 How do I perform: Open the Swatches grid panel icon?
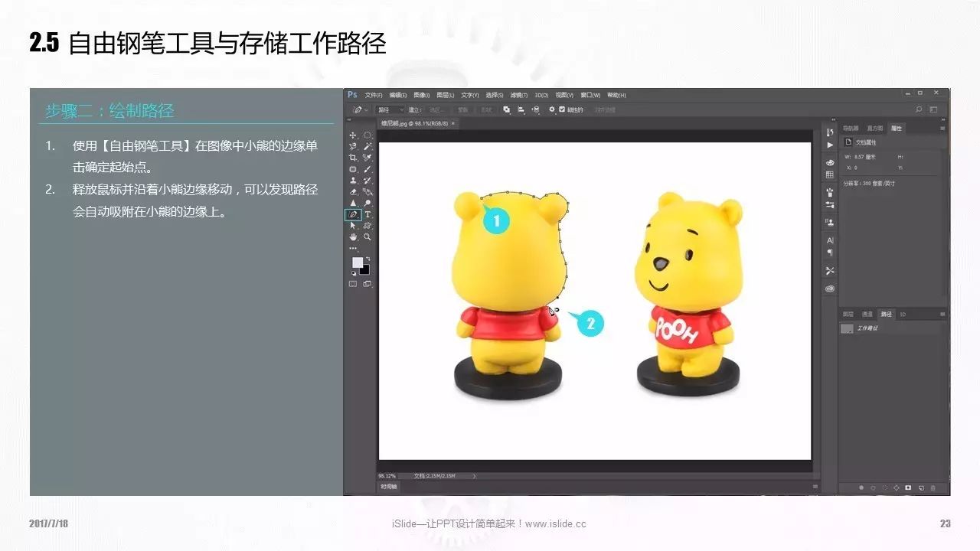[830, 174]
